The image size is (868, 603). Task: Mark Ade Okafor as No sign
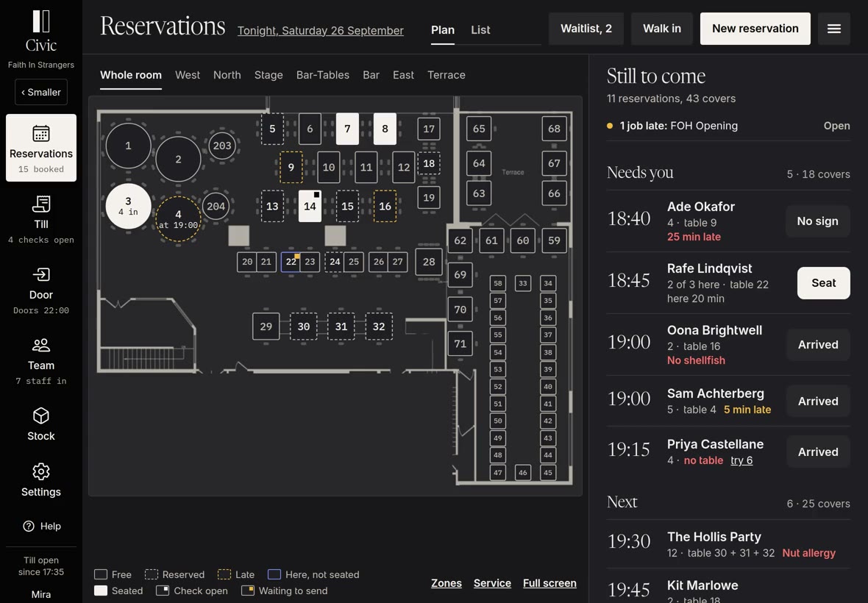pyautogui.click(x=818, y=221)
